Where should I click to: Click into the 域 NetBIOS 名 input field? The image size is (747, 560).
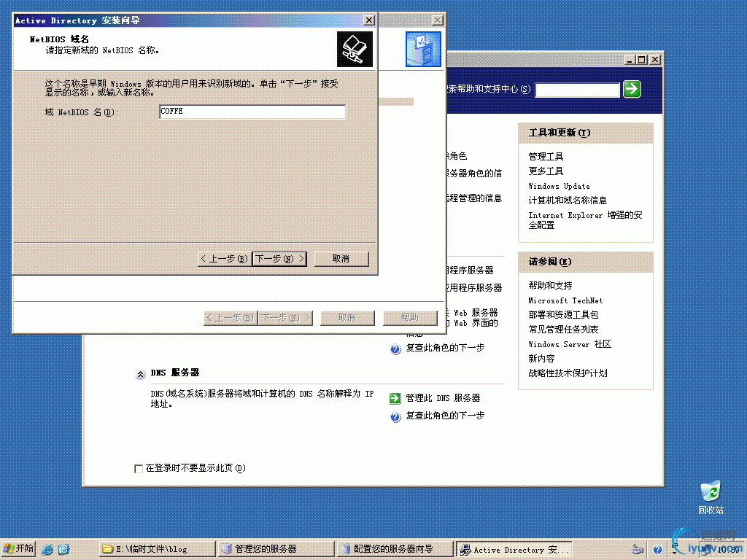tap(252, 112)
